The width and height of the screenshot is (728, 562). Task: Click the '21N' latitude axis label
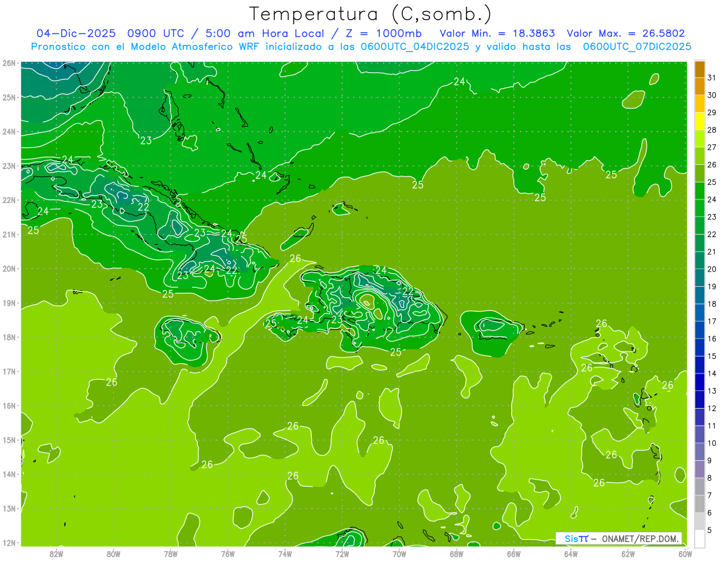tap(9, 234)
